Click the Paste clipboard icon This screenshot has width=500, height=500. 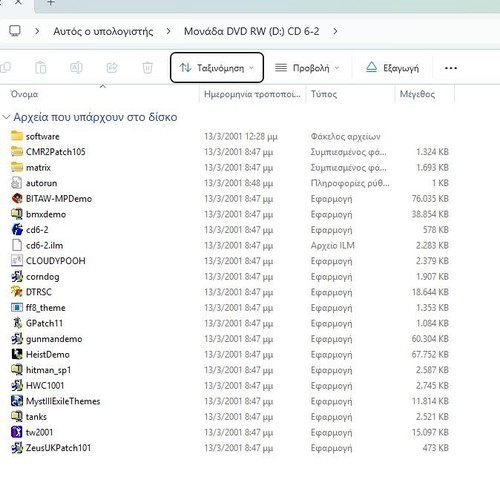click(41, 68)
